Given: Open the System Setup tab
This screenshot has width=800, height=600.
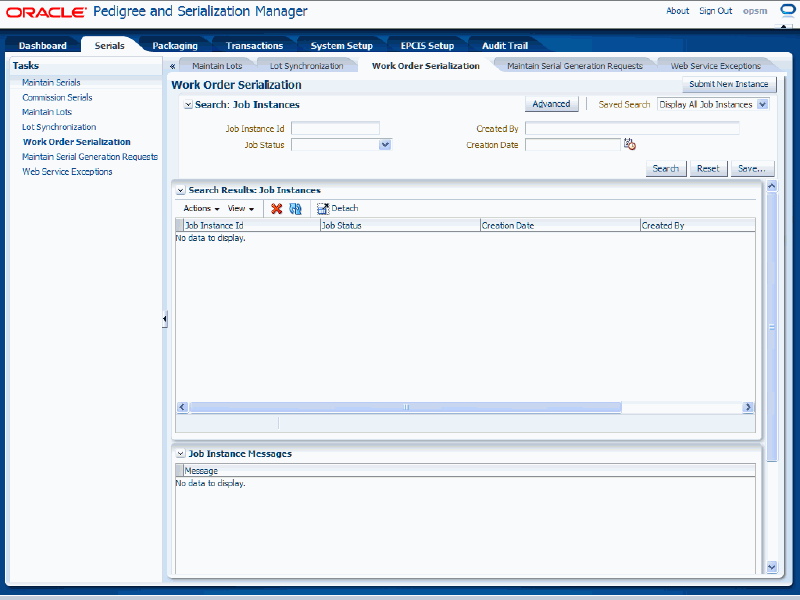Looking at the screenshot, I should click(341, 45).
